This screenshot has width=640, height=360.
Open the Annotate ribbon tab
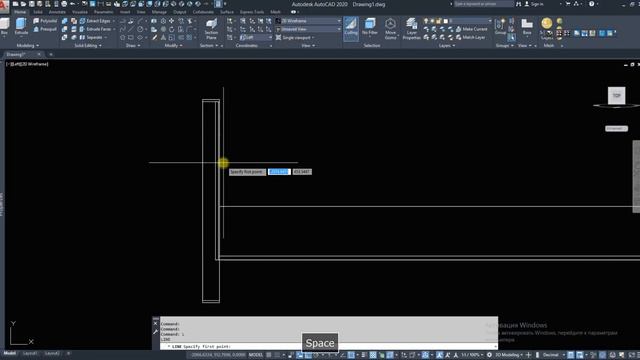[57, 12]
